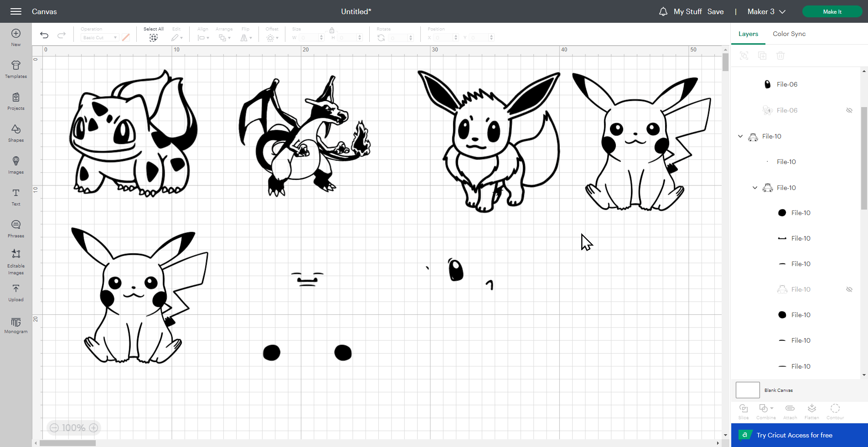The width and height of the screenshot is (868, 447).
Task: Open the Shapes tool
Action: [x=16, y=133]
